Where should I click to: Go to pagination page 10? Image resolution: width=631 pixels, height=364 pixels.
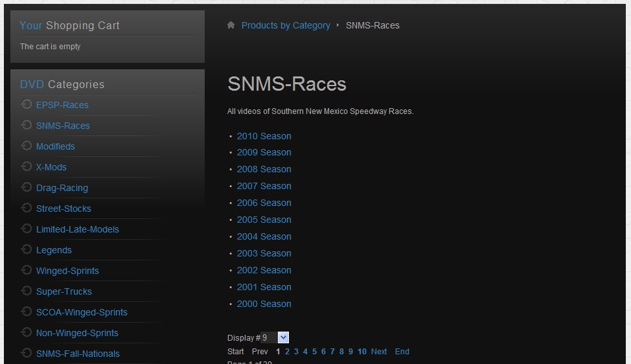tap(361, 352)
